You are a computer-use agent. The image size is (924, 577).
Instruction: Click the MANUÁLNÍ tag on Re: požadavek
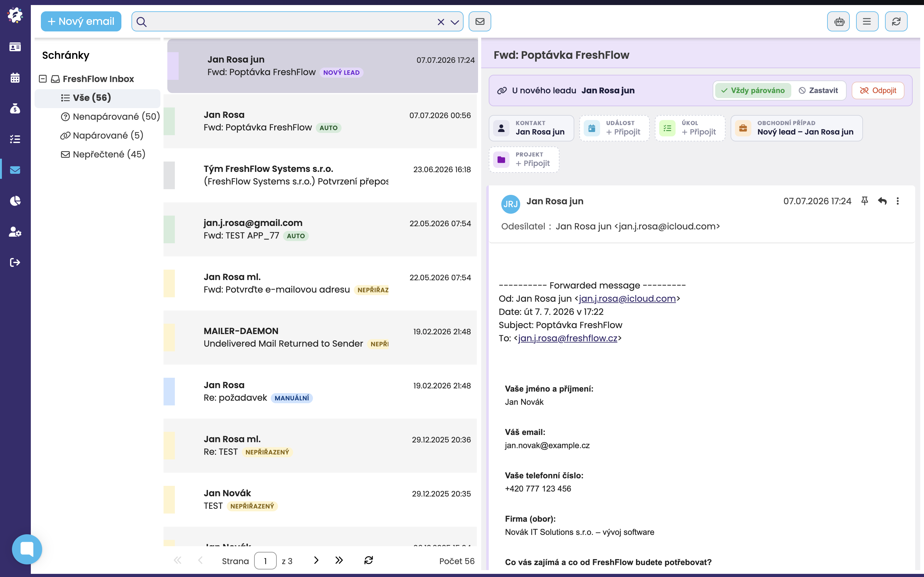tap(292, 398)
